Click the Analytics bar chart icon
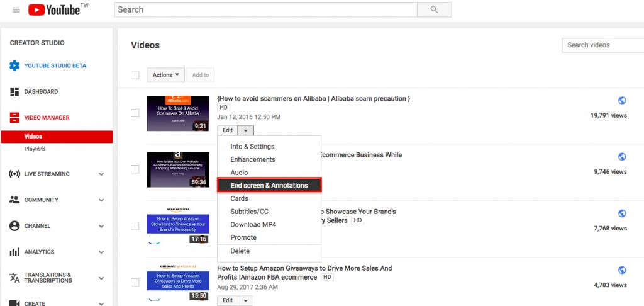This screenshot has height=306, width=644. pyautogui.click(x=14, y=252)
